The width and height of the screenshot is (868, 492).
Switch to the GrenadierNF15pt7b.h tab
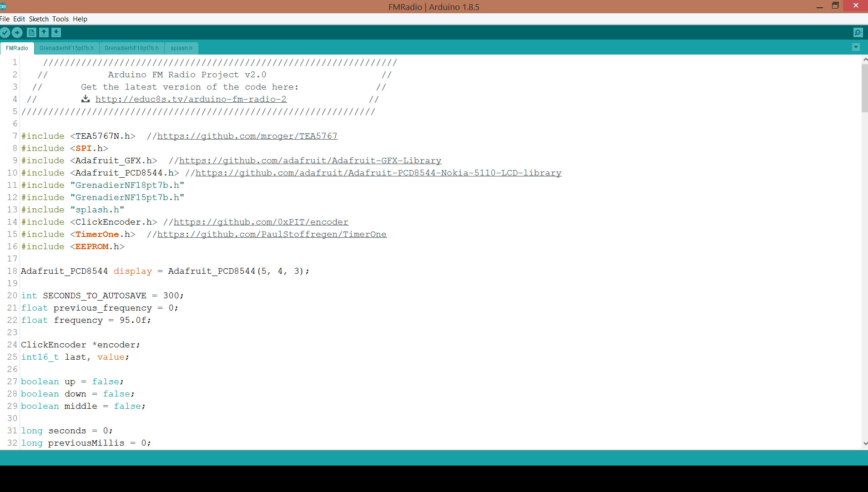(x=66, y=48)
